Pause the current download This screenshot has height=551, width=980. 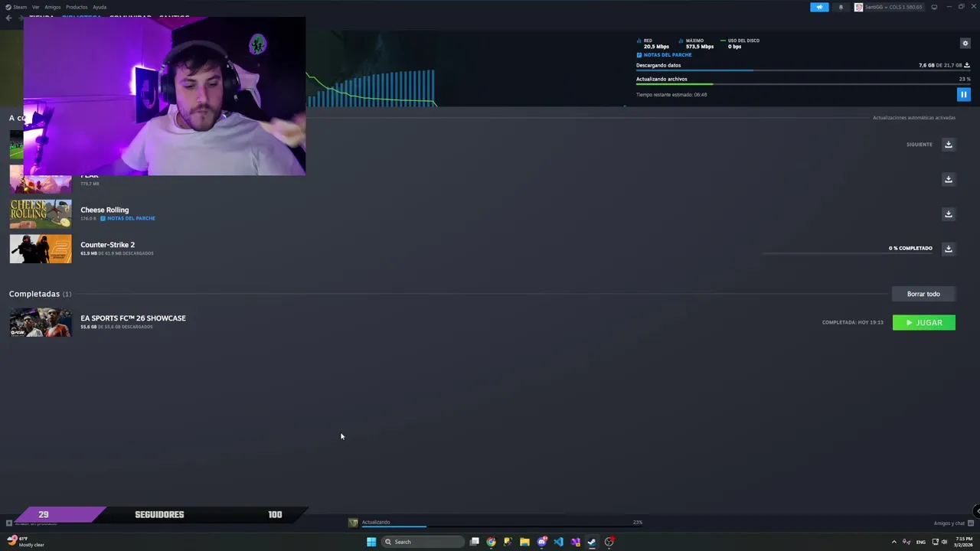coord(963,94)
